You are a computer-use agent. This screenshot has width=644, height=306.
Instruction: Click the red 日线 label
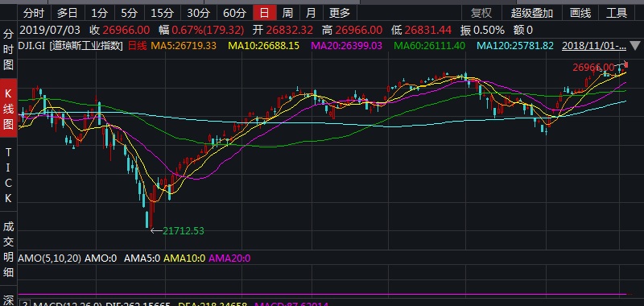137,46
